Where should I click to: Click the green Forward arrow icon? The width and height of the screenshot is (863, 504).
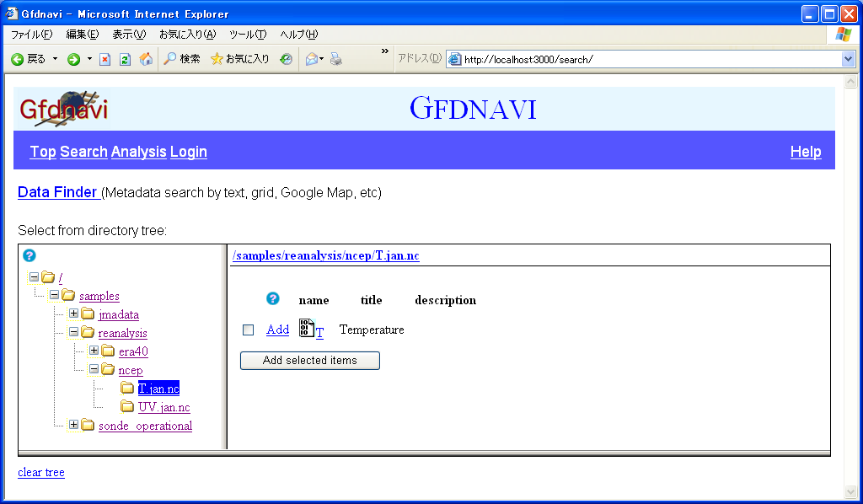click(x=74, y=60)
